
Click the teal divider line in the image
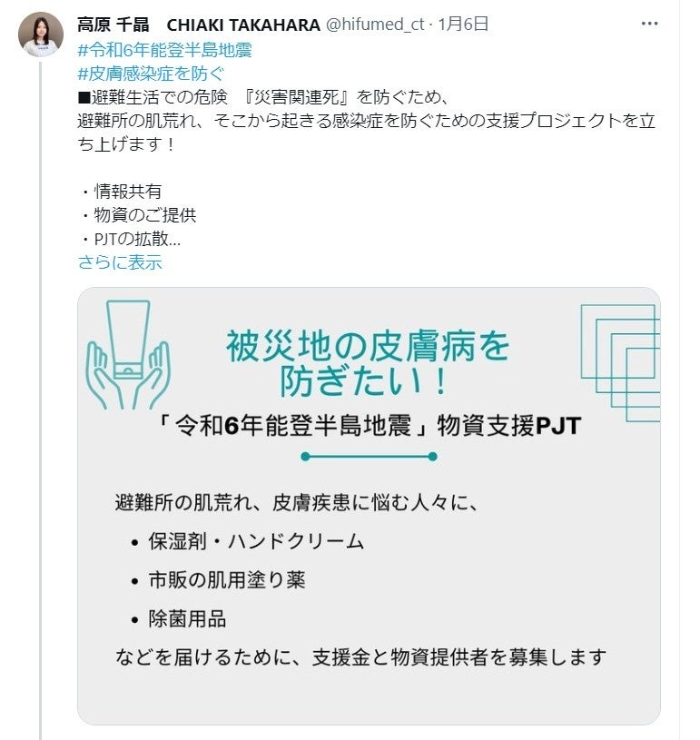(x=369, y=457)
